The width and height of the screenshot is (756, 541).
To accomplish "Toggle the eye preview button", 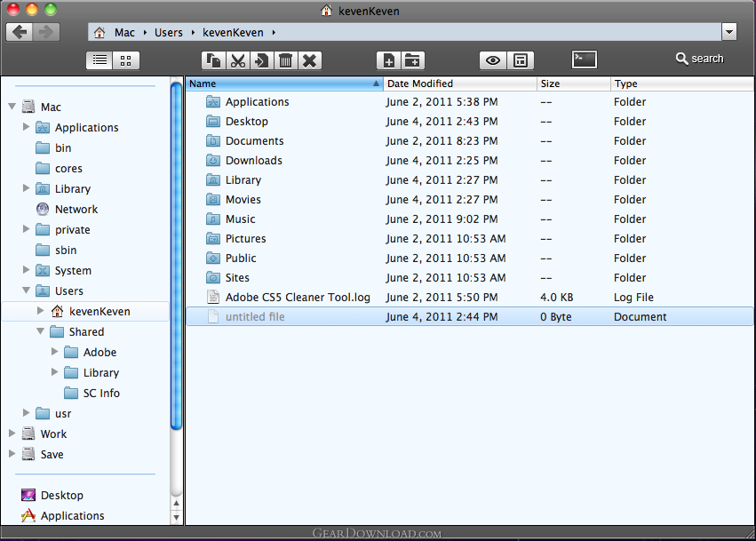I will [x=493, y=60].
